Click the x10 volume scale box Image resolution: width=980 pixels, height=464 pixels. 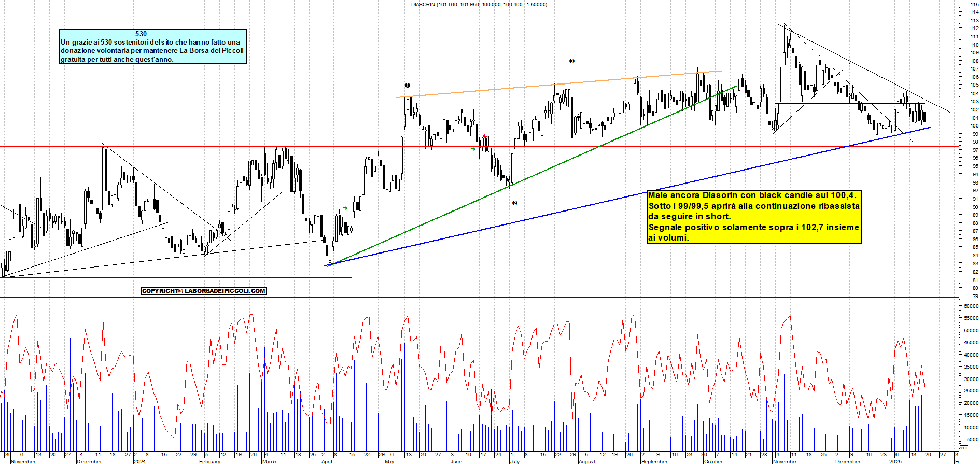[963, 448]
